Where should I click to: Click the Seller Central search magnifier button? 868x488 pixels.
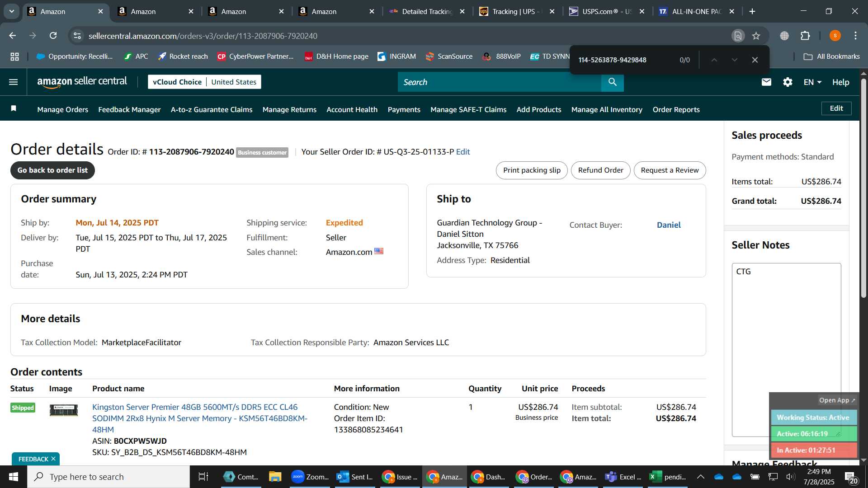613,82
